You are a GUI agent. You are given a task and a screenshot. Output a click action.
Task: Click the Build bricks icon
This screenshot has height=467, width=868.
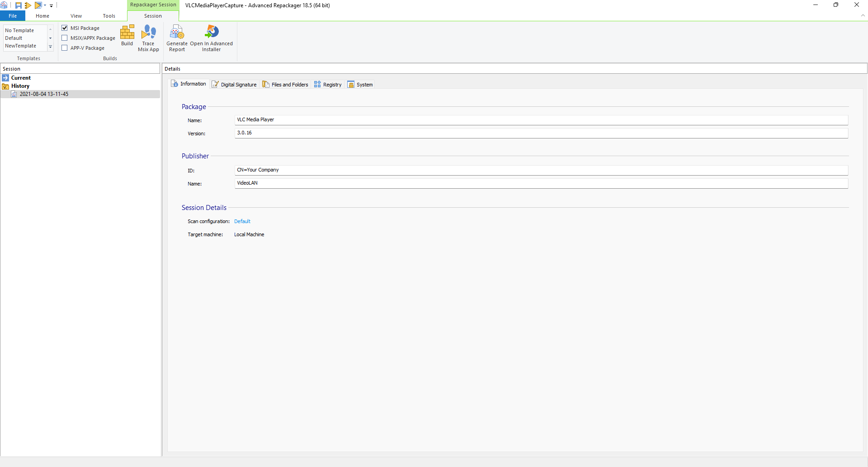click(x=127, y=32)
